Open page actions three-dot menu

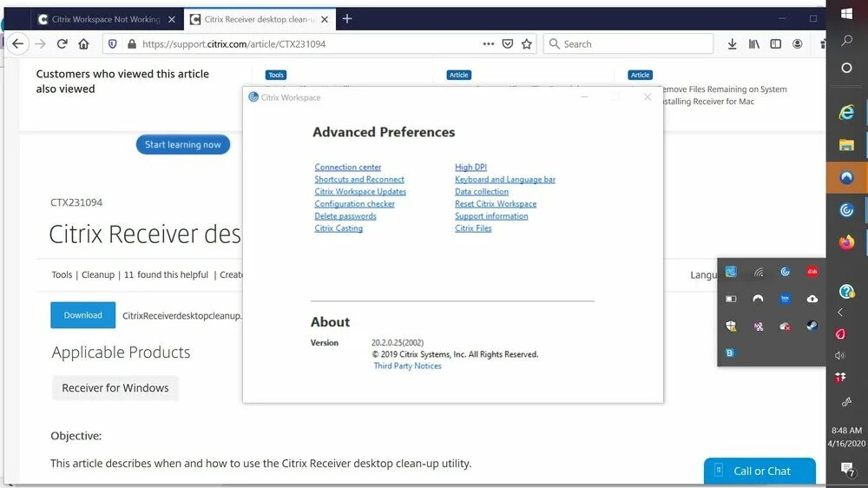point(488,43)
